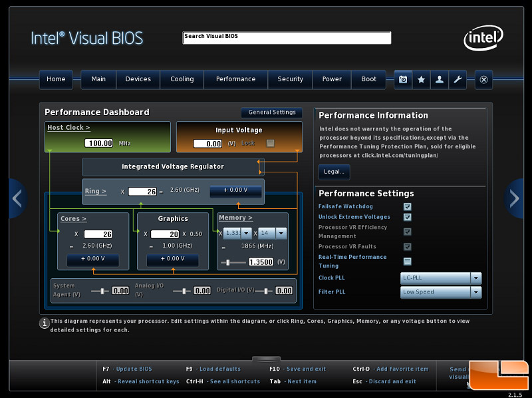Expand the Memory 14 ratio dropdown
This screenshot has height=398, width=532.
pos(273,234)
